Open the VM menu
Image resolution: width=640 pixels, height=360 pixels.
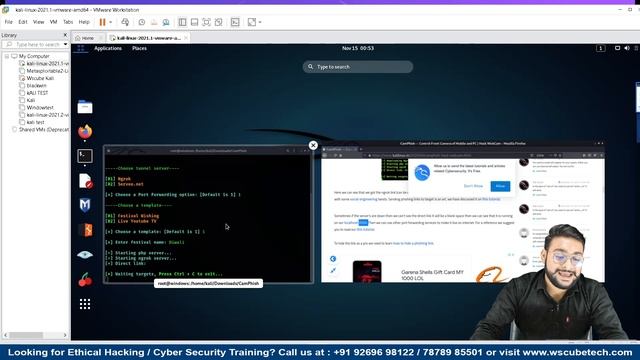[x=53, y=22]
